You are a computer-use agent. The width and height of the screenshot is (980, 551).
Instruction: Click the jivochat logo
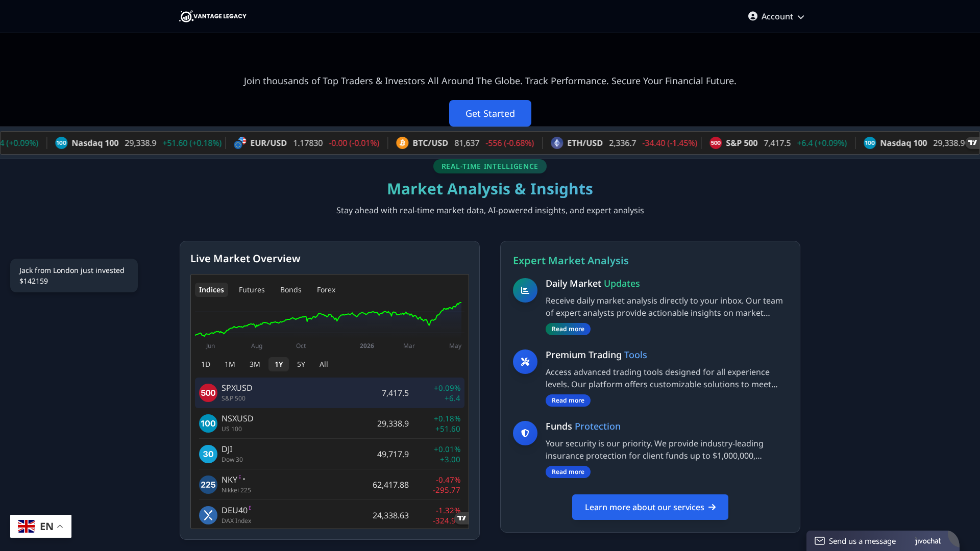[928, 541]
